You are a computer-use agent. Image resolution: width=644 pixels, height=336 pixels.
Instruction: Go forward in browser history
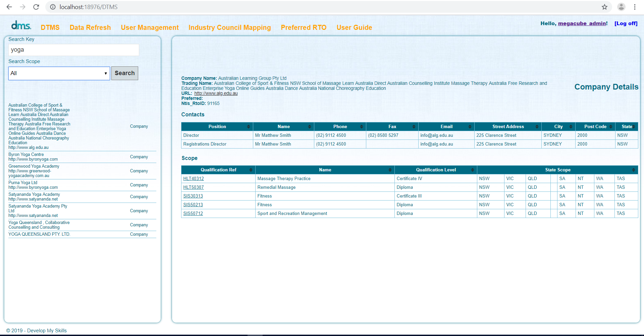pos(22,7)
